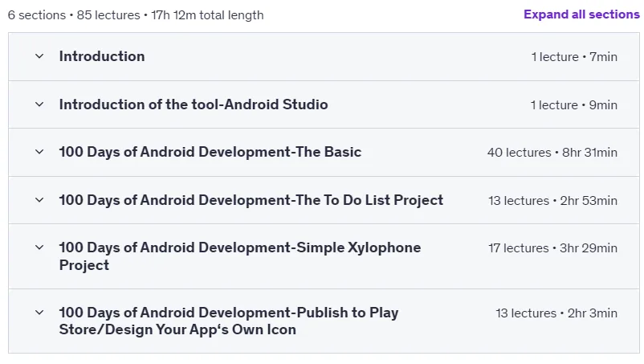The width and height of the screenshot is (644, 364).
Task: Open The To Do List Project section title
Action: point(251,200)
